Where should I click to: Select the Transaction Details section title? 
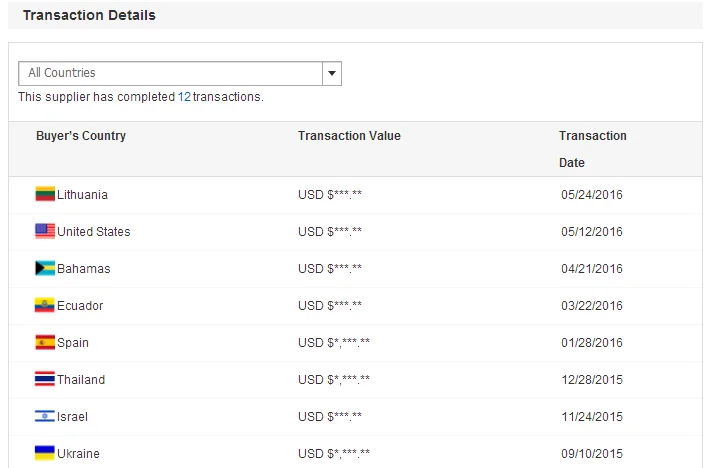click(89, 16)
